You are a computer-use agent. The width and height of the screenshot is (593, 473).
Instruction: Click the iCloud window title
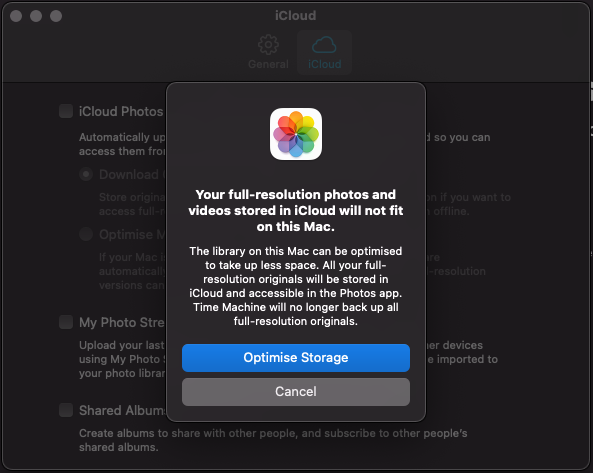point(295,16)
